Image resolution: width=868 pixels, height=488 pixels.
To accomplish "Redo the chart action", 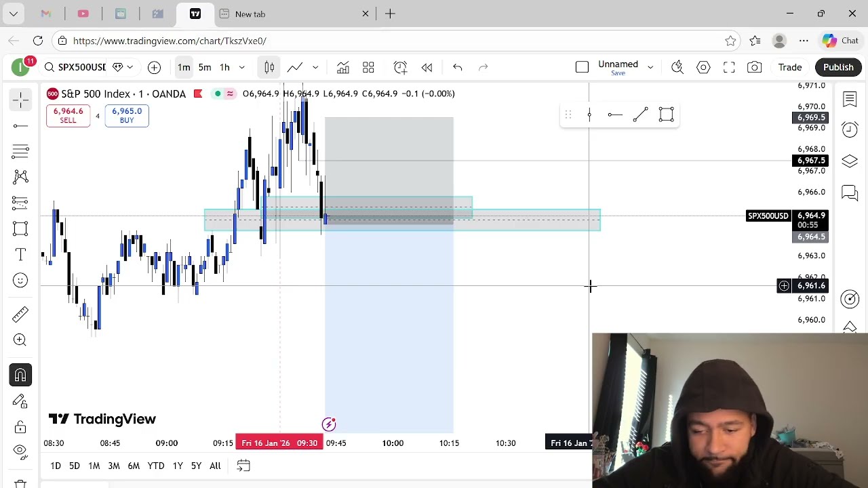I will point(483,67).
